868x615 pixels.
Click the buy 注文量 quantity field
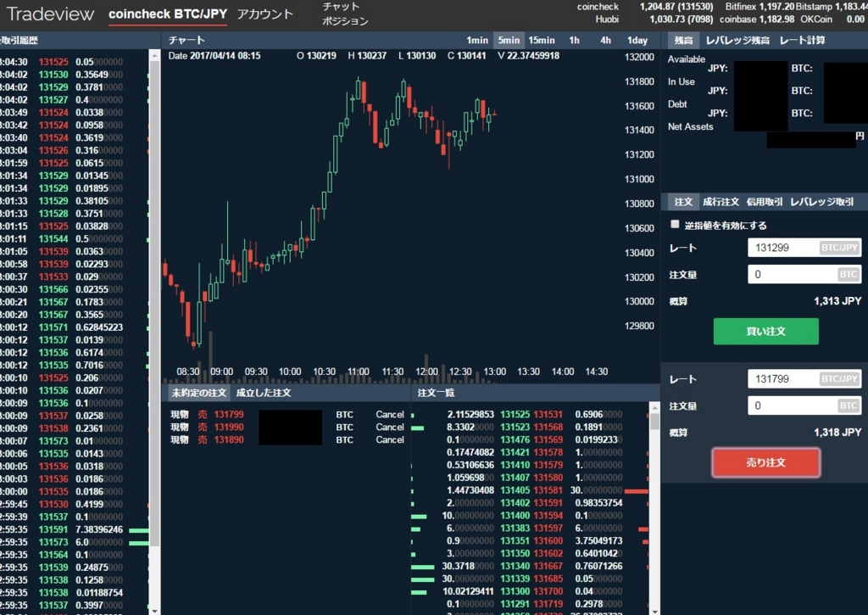point(804,274)
